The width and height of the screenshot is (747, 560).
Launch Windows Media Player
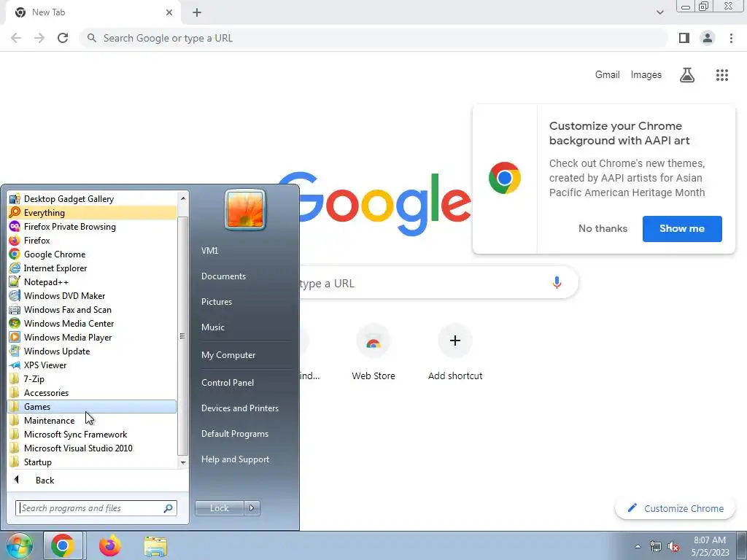93,337
